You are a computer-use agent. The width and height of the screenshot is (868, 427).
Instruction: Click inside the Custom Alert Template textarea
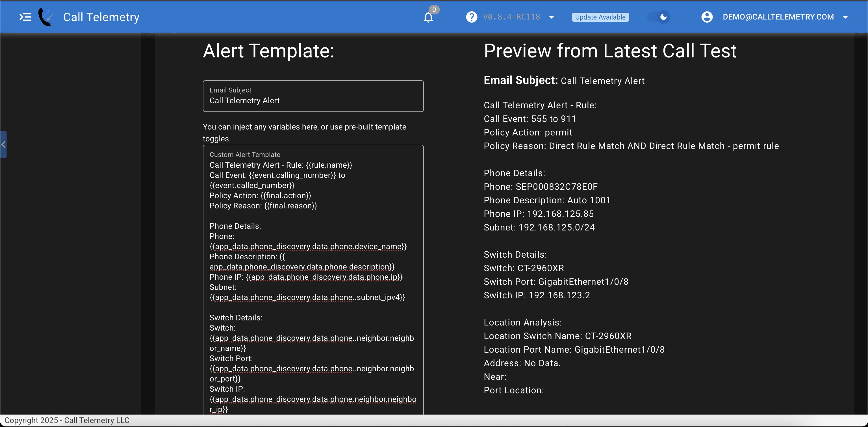tap(313, 280)
